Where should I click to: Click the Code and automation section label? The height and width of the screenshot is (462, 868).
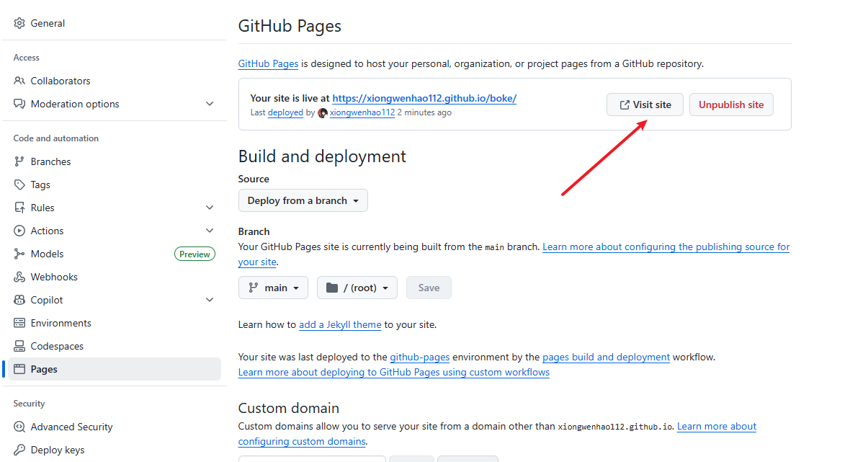pyautogui.click(x=56, y=138)
